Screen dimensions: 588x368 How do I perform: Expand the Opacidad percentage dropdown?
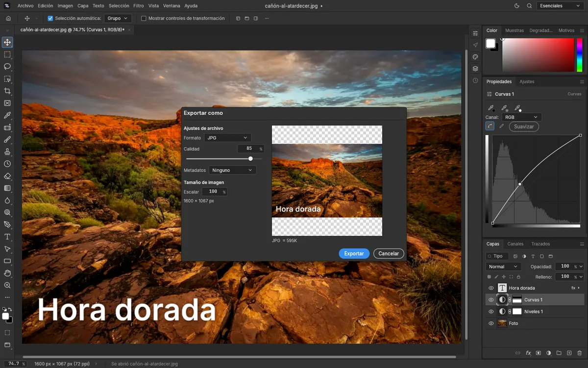coord(581,266)
